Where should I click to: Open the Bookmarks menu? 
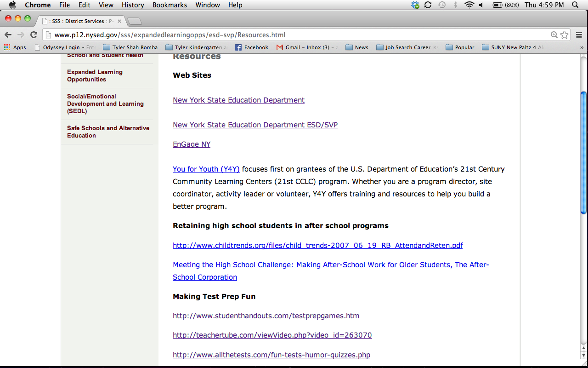pos(170,5)
